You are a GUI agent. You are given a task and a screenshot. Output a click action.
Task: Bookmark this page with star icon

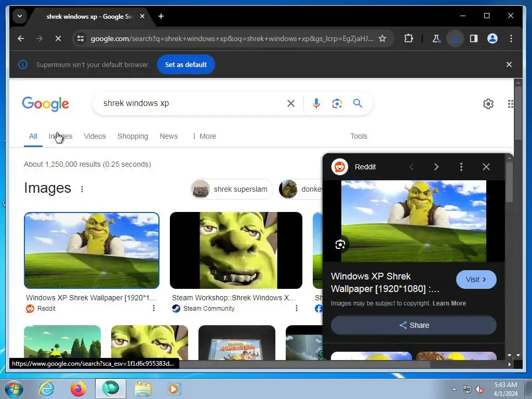382,38
